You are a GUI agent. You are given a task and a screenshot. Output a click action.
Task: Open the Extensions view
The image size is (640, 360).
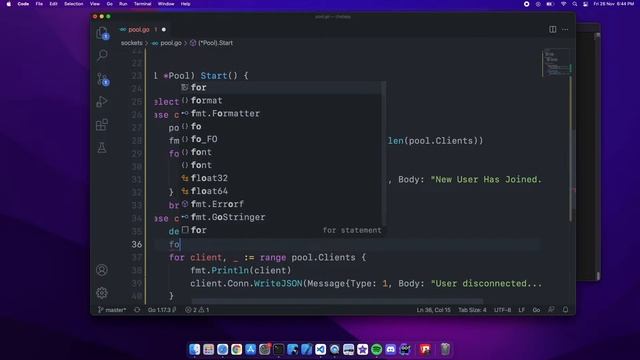pyautogui.click(x=102, y=124)
